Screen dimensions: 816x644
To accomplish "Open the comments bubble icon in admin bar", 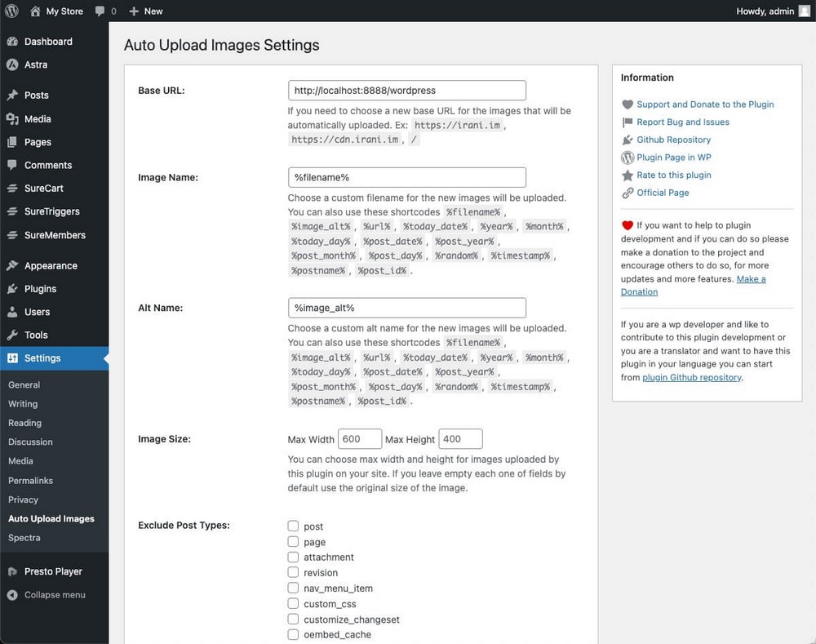I will (x=100, y=11).
